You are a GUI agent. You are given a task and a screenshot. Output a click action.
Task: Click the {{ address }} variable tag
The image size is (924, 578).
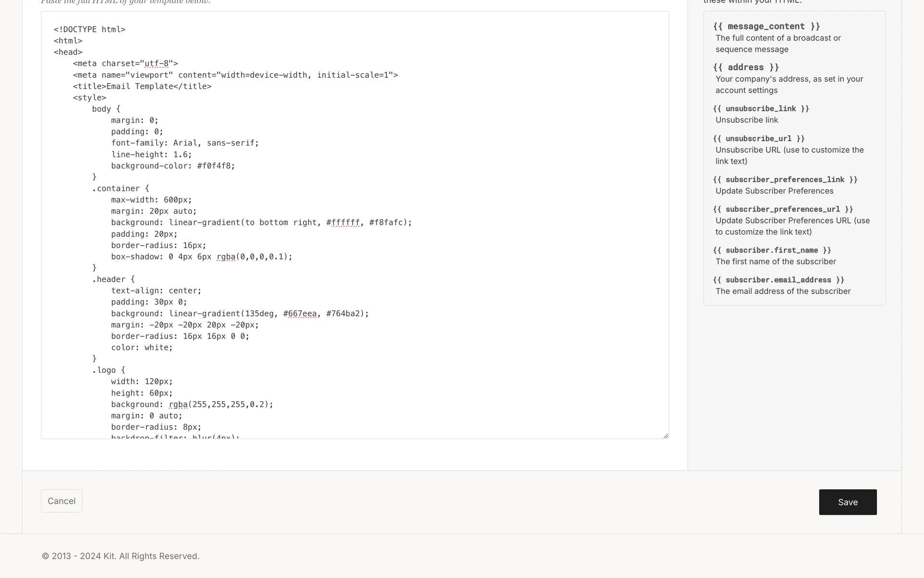coord(745,67)
